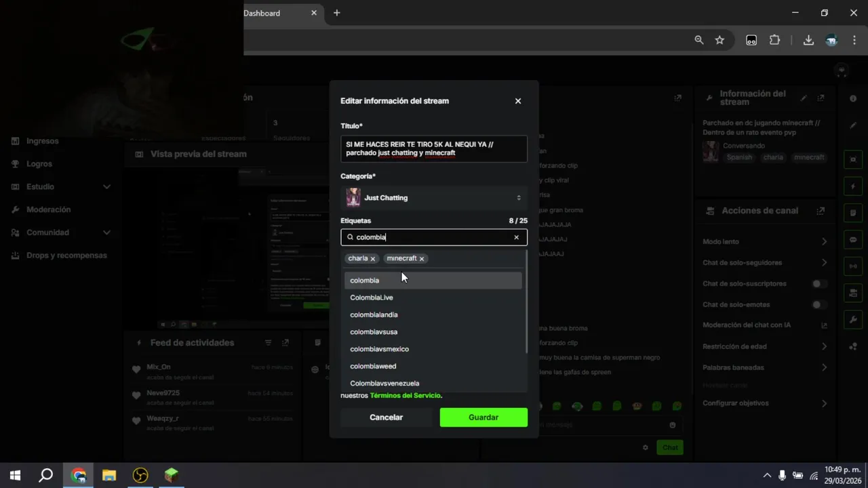This screenshot has width=868, height=488.
Task: Click the Spanish tag in stream info panel
Action: 740,157
